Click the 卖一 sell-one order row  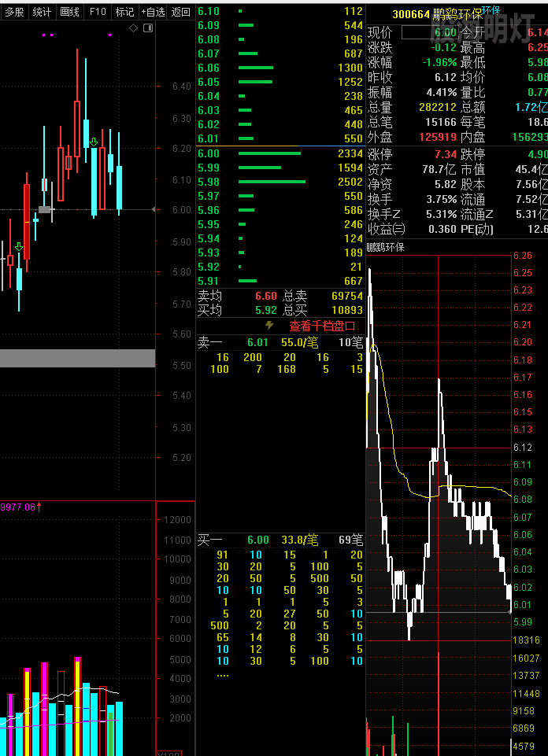click(280, 342)
